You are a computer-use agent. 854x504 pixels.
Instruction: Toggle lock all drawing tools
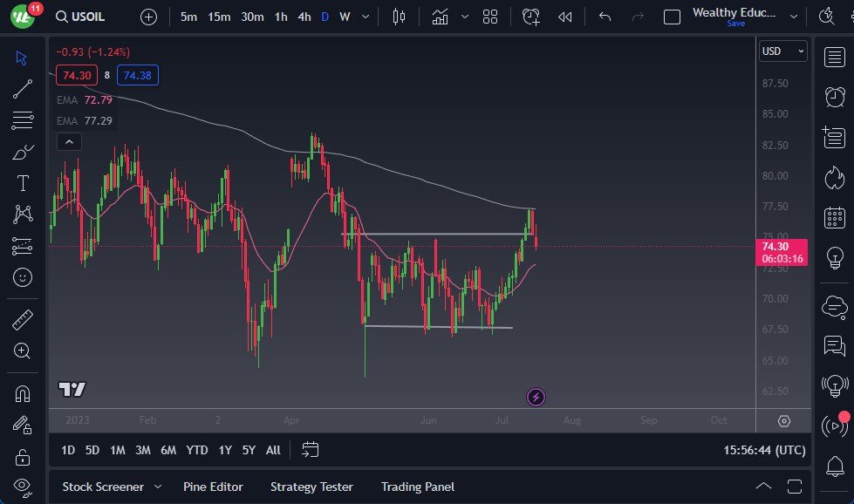pyautogui.click(x=23, y=457)
